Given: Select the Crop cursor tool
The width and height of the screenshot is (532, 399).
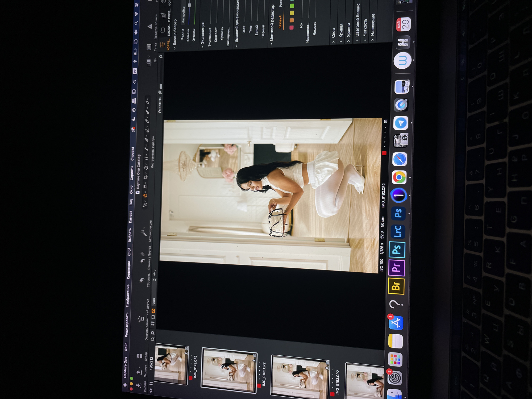Looking at the screenshot, I should tap(145, 177).
